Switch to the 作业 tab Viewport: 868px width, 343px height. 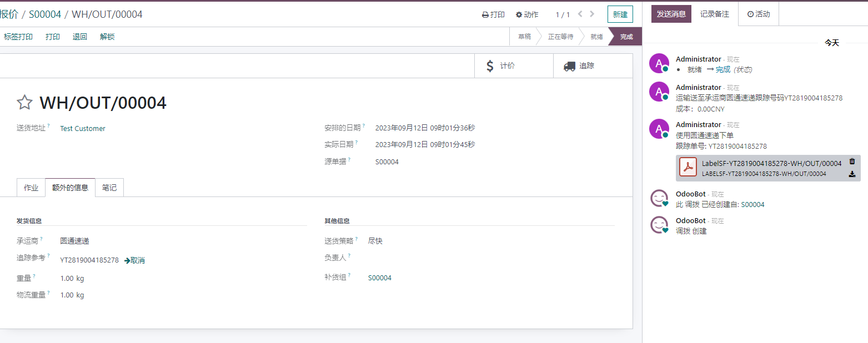point(31,188)
